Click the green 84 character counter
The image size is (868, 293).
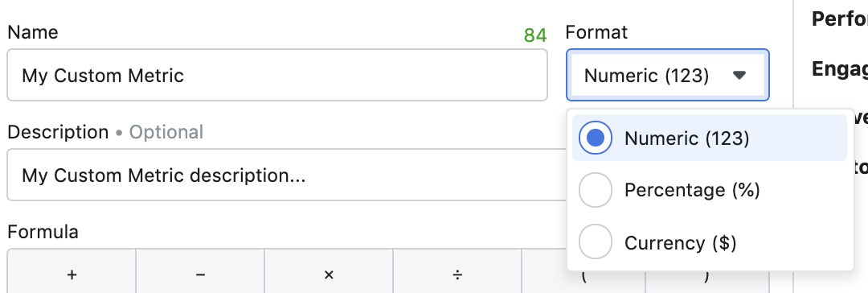(535, 35)
